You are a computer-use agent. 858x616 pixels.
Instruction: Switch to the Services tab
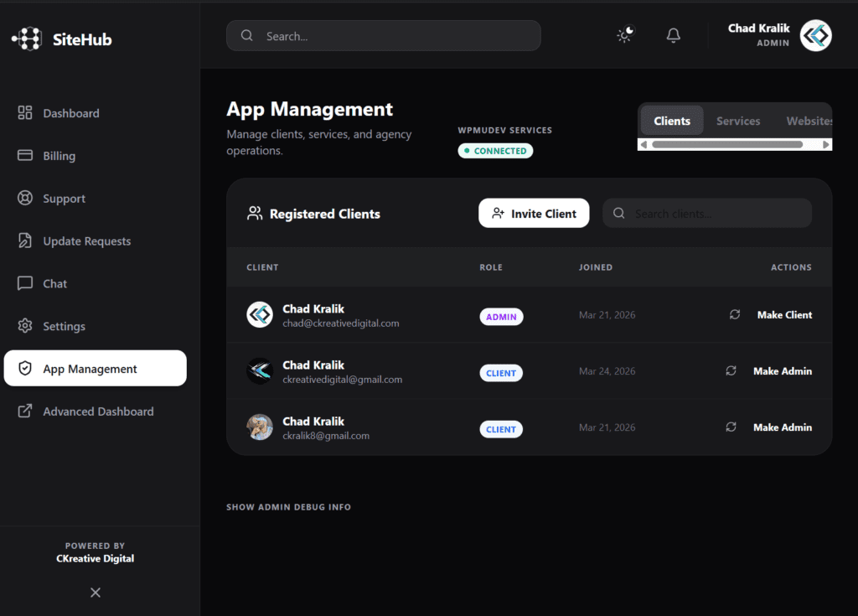click(x=738, y=121)
